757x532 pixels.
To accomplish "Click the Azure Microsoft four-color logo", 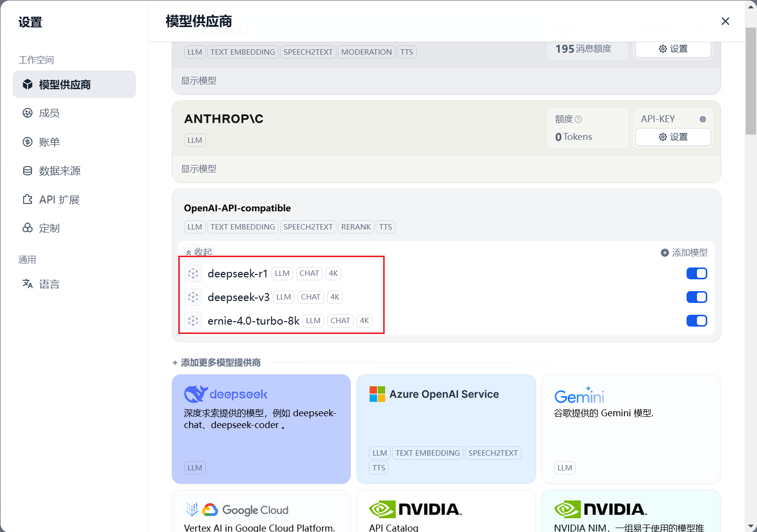I will [377, 394].
